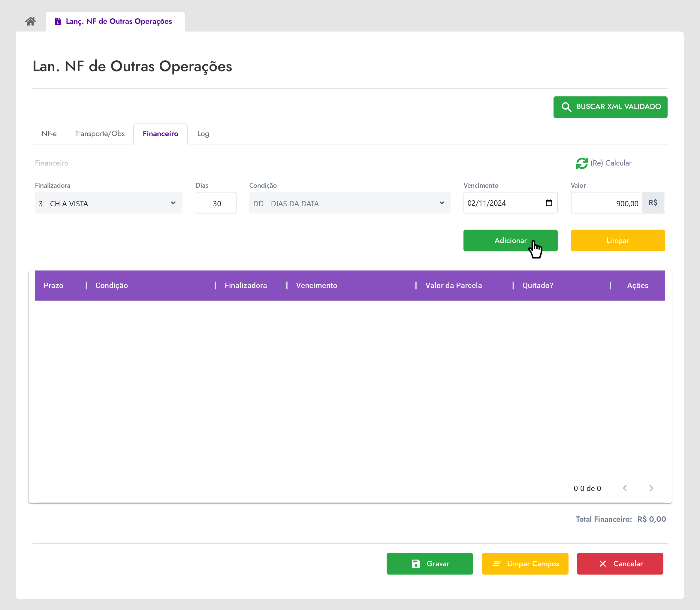
Task: Switch to the NF-e tab
Action: click(49, 134)
